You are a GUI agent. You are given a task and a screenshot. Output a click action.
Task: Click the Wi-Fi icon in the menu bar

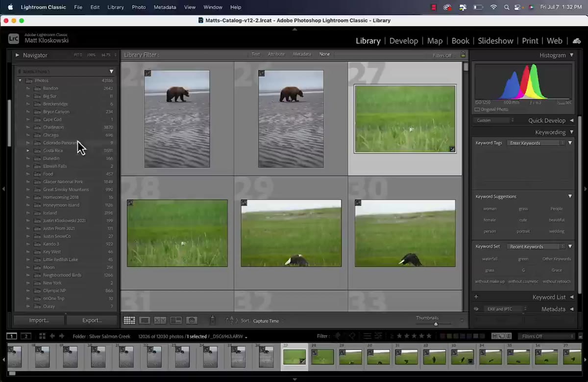pyautogui.click(x=493, y=7)
